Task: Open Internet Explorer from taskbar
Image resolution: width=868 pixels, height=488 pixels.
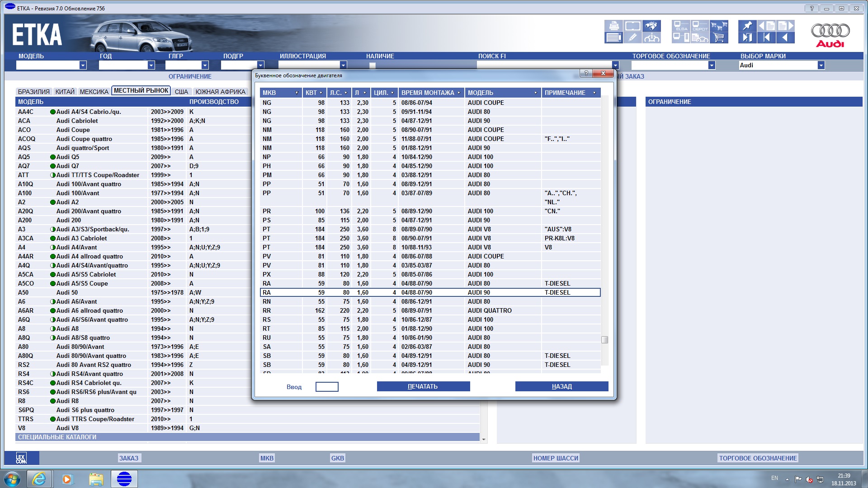Action: [x=39, y=479]
